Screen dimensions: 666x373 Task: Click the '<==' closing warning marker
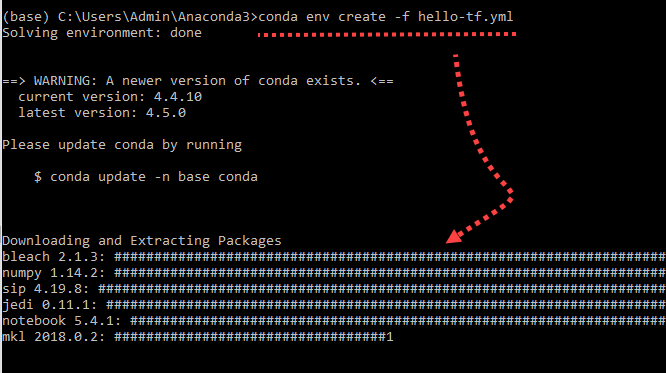click(382, 81)
